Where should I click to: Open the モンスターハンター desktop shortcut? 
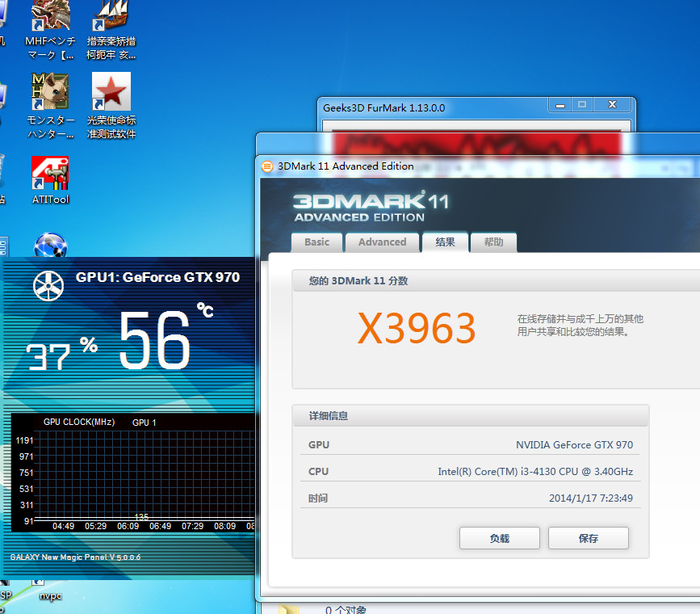point(50,90)
